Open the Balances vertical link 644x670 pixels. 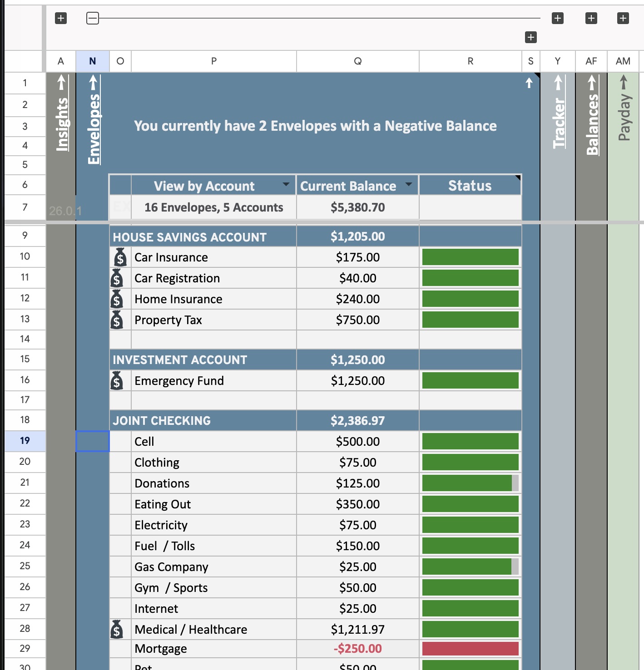[592, 116]
